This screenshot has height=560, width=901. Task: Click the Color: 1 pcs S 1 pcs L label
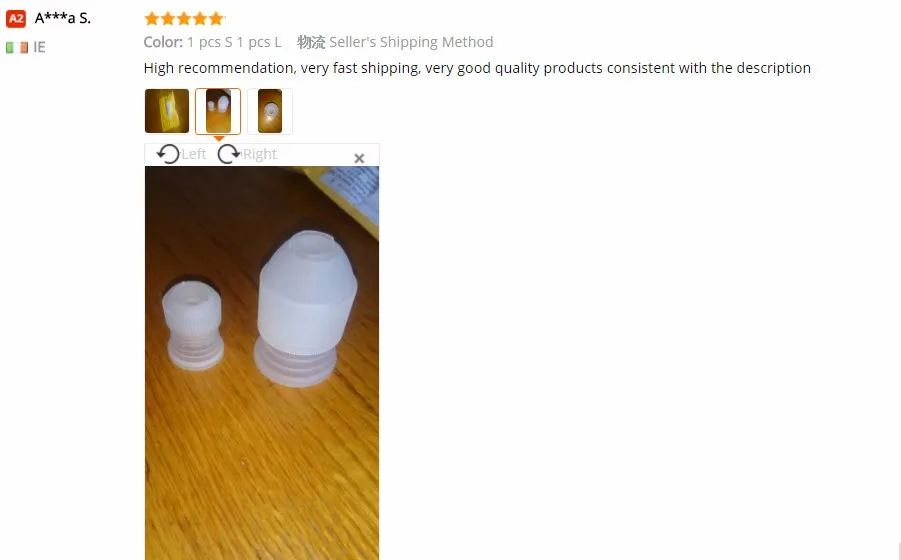(213, 42)
